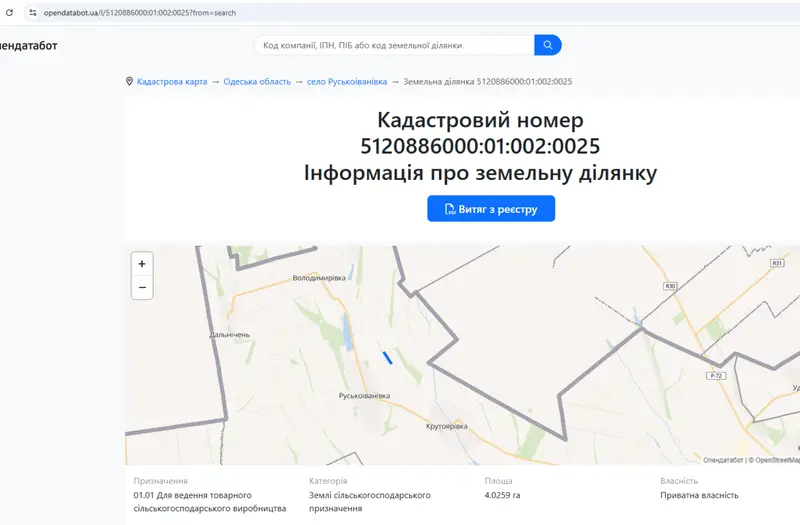Click the Площа label
This screenshot has width=800, height=525.
point(498,481)
